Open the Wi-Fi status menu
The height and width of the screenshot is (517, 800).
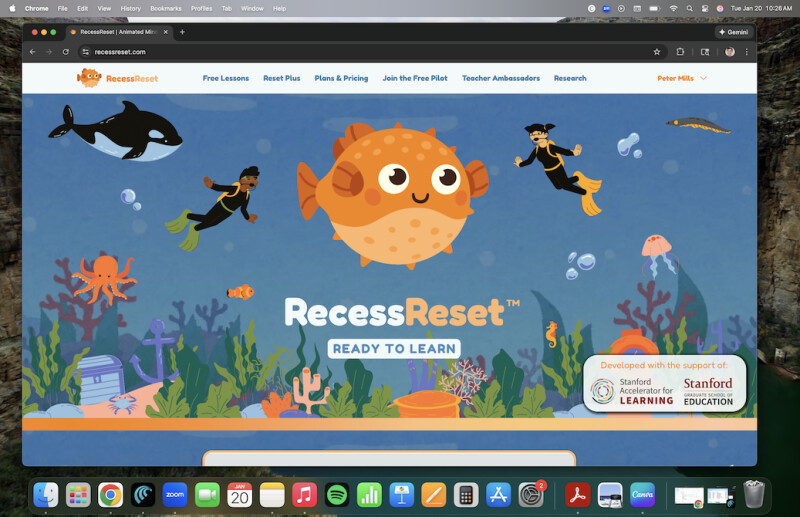pos(673,8)
